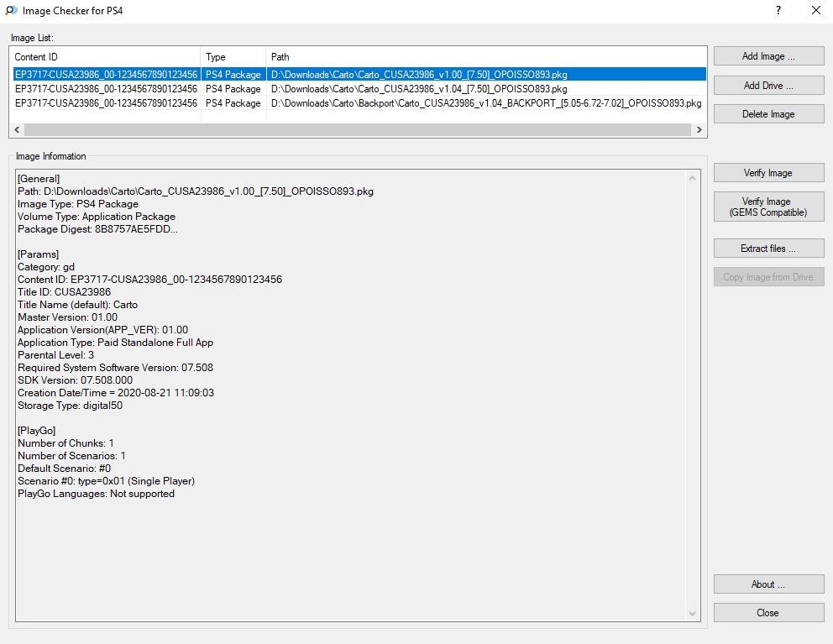Select the v1.04 BACKPORT package row
Screen dimensions: 833x644
(359, 103)
